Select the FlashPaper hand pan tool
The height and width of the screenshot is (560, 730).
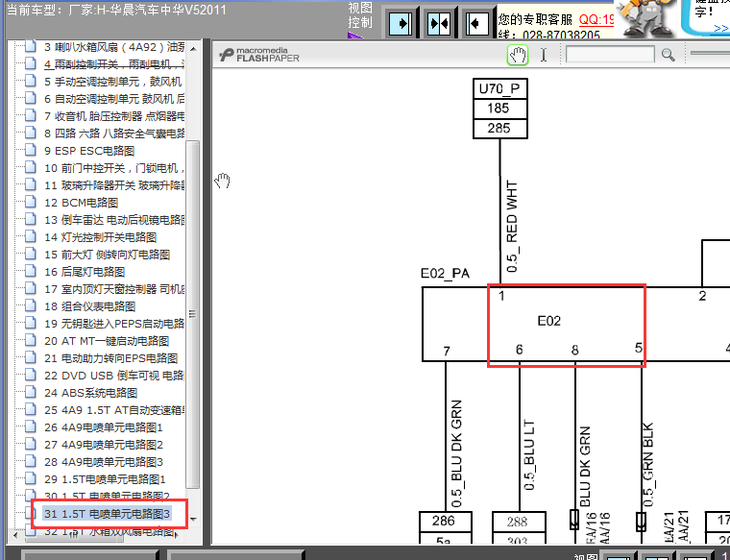[517, 56]
